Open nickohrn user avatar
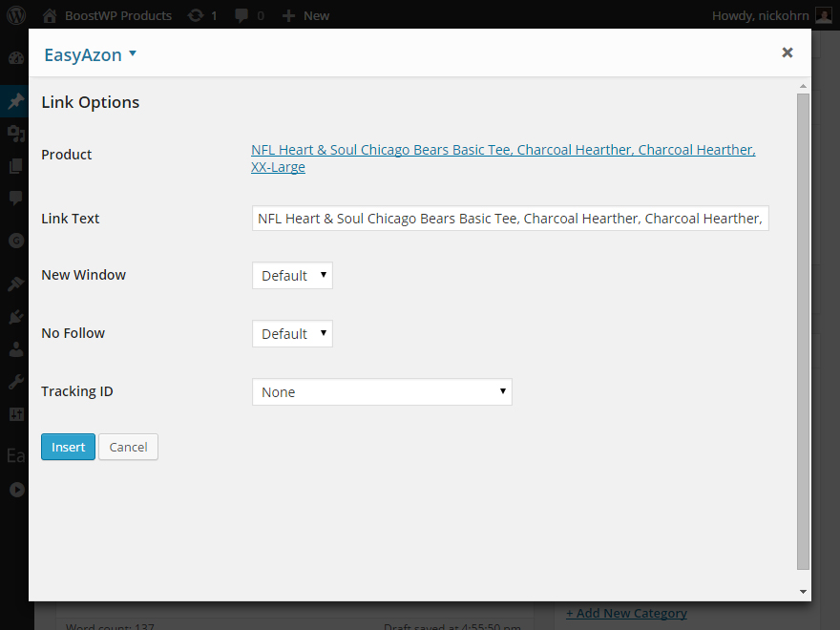 [x=824, y=15]
